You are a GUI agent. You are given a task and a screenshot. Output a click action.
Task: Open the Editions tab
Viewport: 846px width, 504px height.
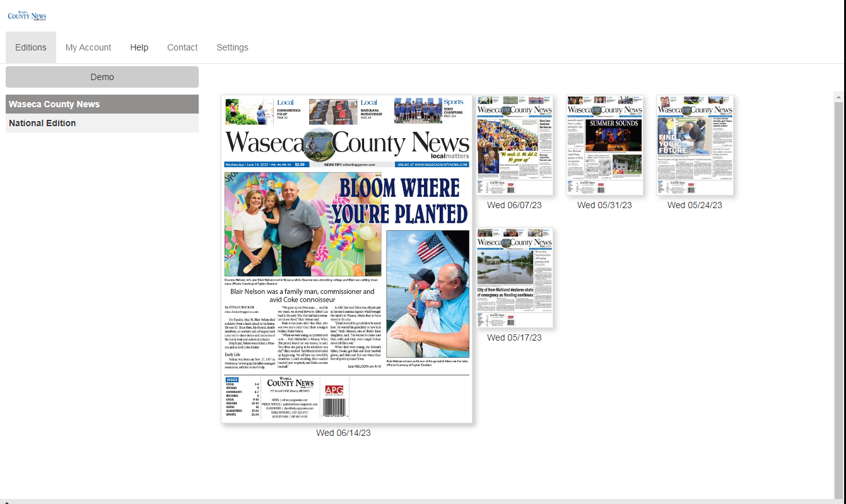[x=31, y=47]
